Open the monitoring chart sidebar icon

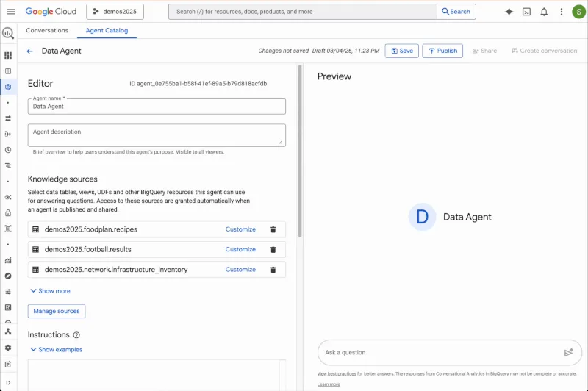click(8, 260)
